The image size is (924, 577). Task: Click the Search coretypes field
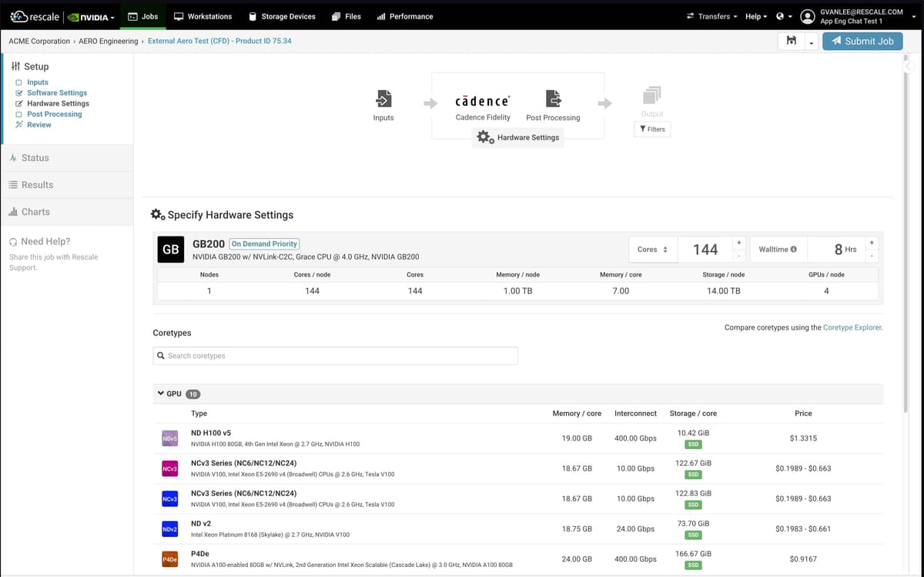[x=336, y=356]
